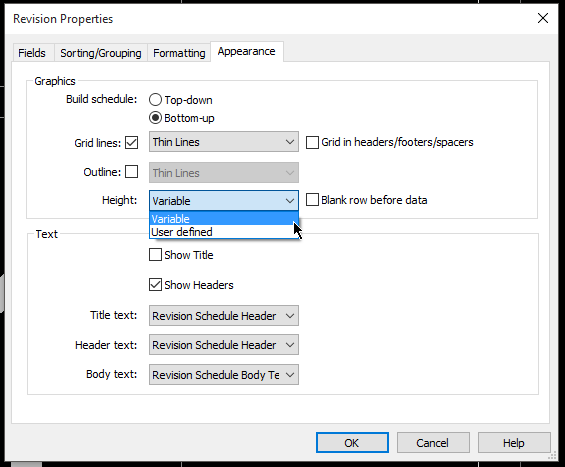This screenshot has width=565, height=467.
Task: Confirm changes with the OK button
Action: click(352, 442)
